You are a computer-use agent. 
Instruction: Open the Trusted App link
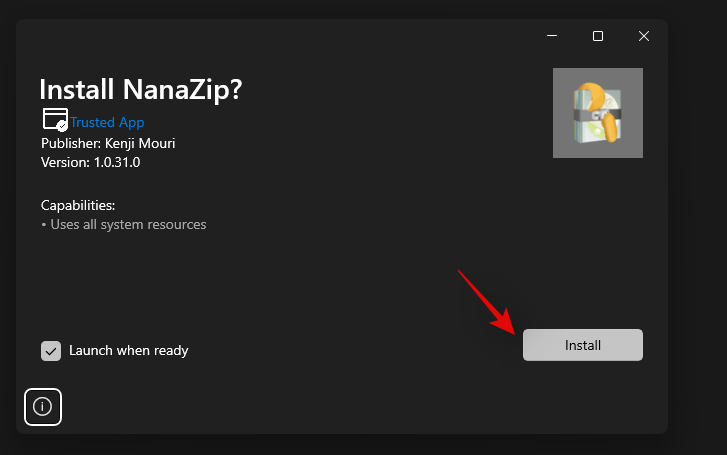tap(105, 123)
